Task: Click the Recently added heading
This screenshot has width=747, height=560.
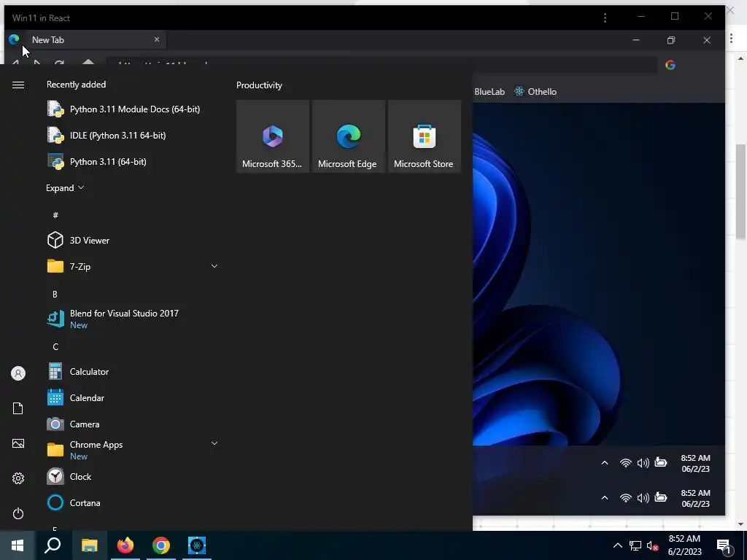Action: click(76, 85)
